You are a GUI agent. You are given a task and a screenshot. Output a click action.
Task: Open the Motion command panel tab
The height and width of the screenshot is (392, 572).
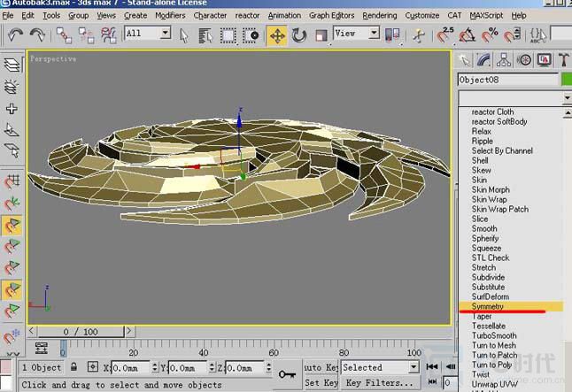pos(524,60)
